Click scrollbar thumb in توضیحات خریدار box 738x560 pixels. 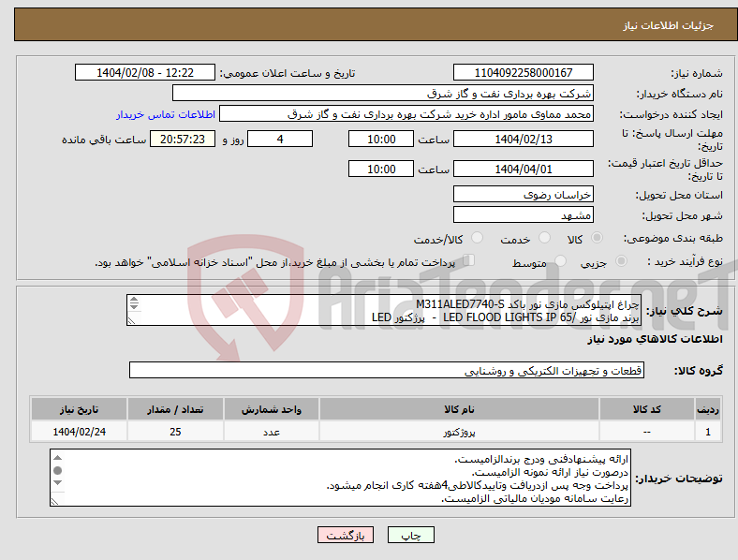coord(57,471)
